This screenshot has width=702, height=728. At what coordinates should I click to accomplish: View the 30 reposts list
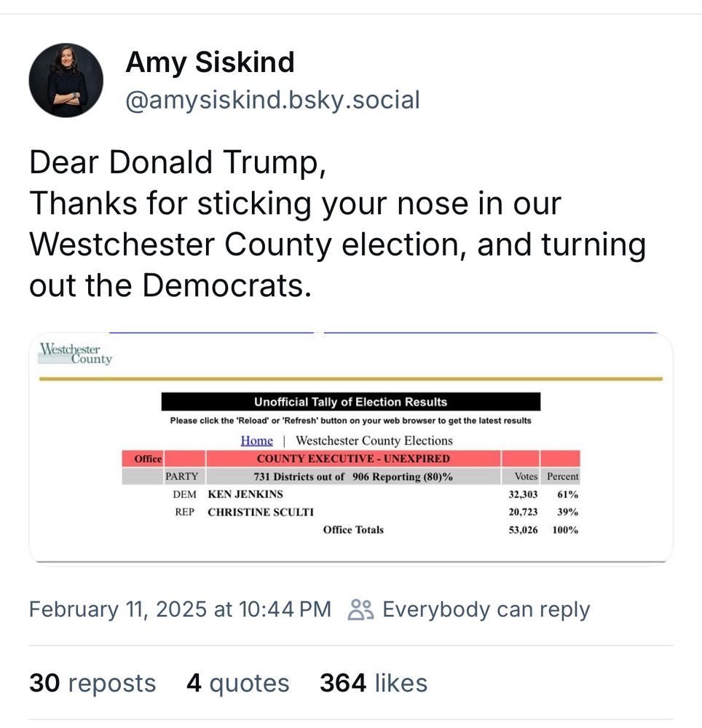tap(92, 683)
